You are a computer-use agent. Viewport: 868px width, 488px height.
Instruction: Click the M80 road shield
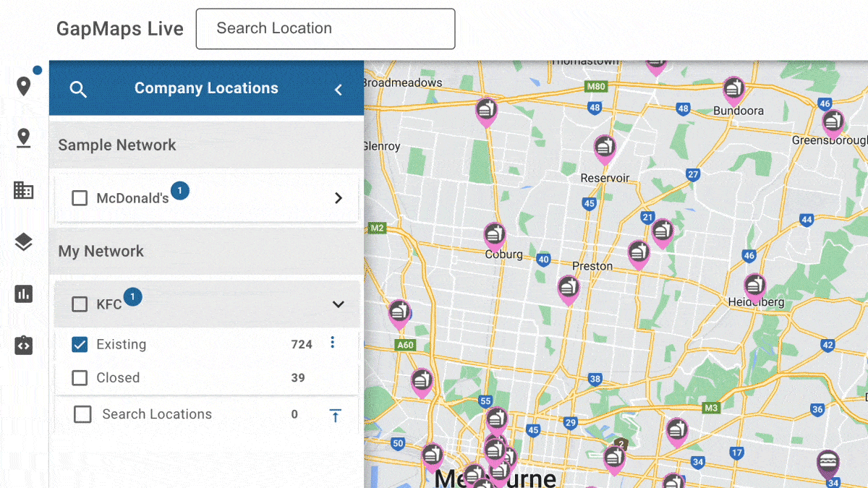click(x=597, y=87)
